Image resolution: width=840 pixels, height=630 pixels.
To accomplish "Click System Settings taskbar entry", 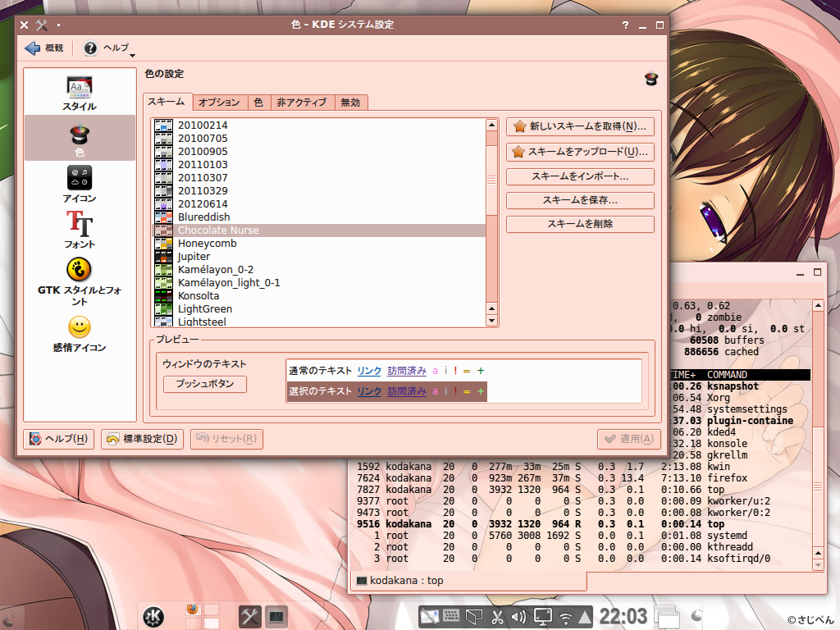I will pyautogui.click(x=249, y=617).
